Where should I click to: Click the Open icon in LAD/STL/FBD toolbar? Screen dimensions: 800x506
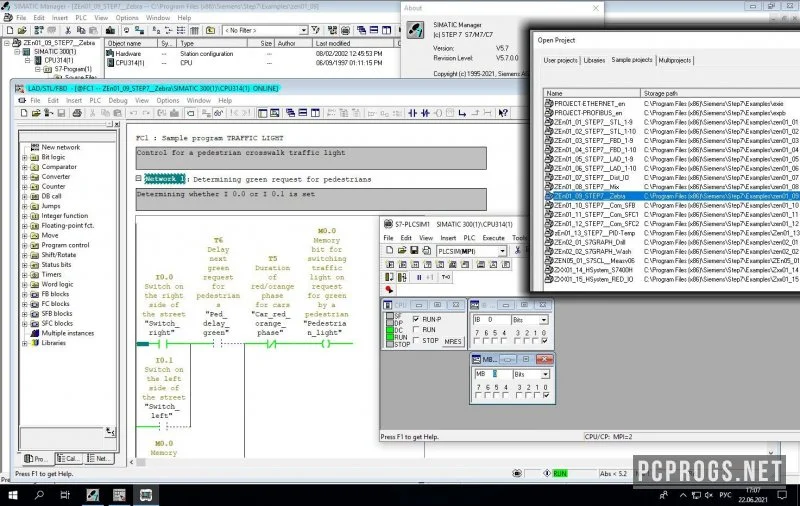pyautogui.click(x=36, y=113)
